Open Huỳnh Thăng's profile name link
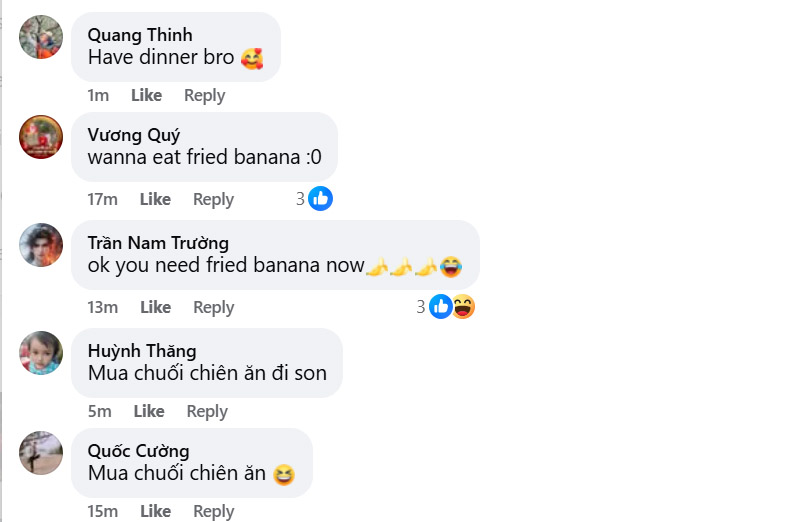 [x=142, y=350]
